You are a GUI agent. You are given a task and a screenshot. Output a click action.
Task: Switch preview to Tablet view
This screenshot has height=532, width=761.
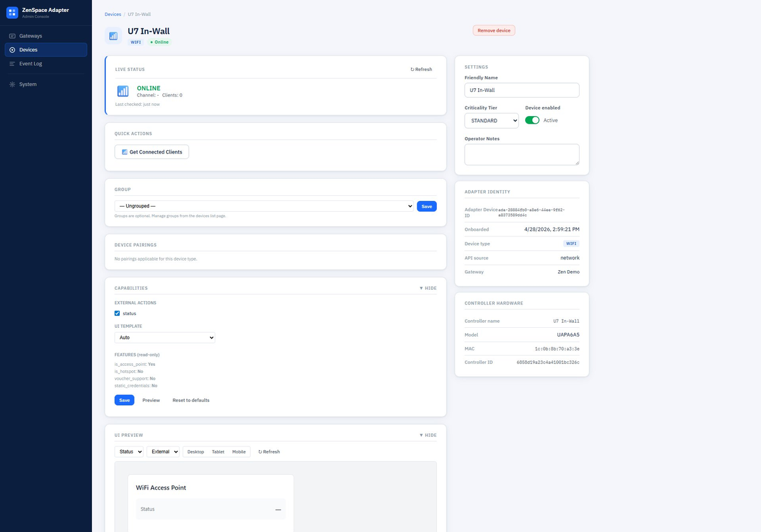(218, 452)
